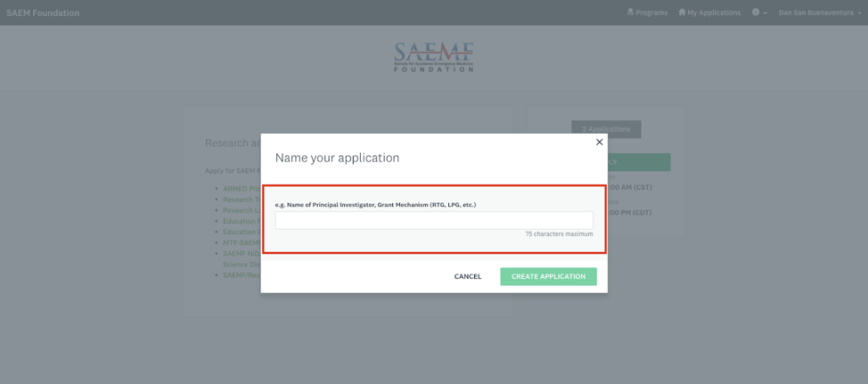Open the info icon dropdown

click(x=756, y=12)
